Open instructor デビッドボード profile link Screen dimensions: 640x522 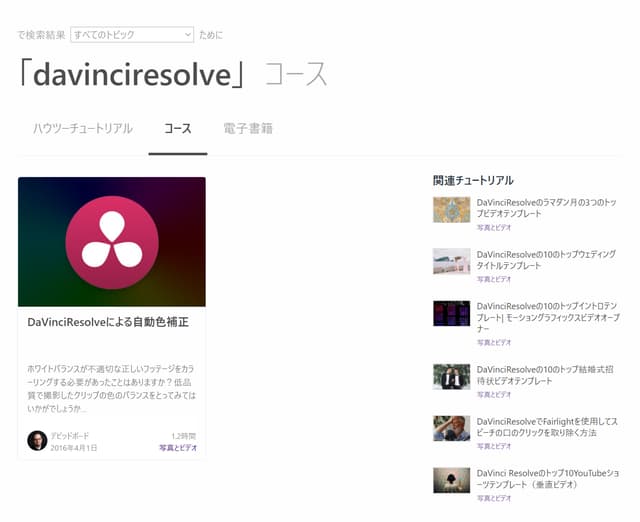69,435
